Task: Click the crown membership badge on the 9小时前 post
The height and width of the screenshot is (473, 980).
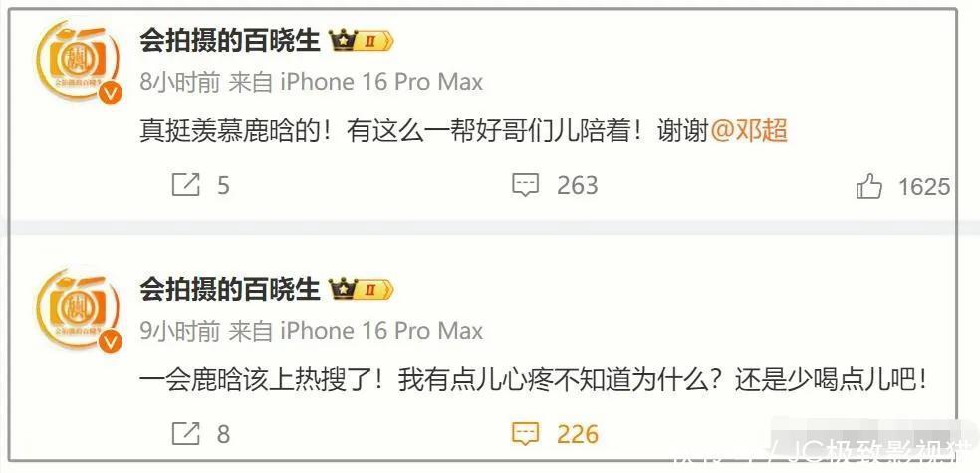Action: (362, 290)
